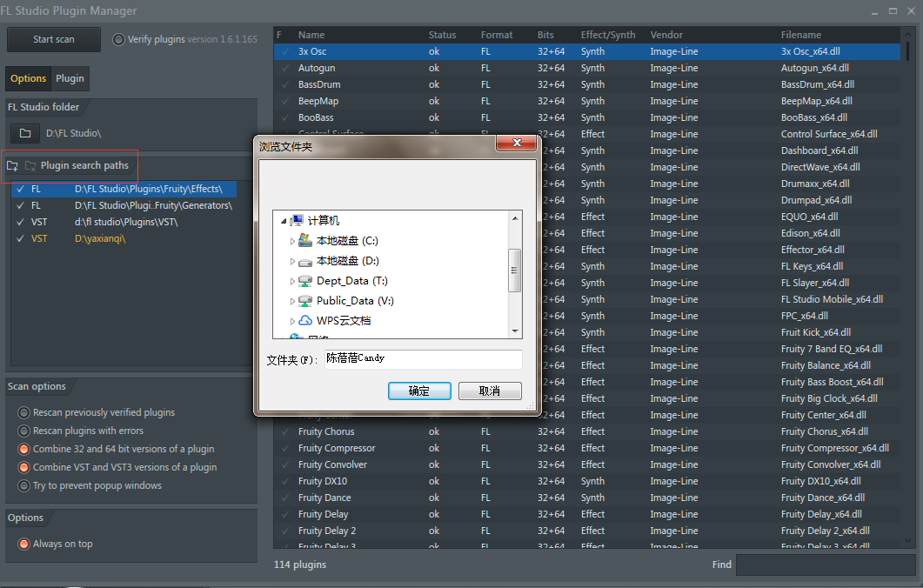
Task: Sort plugin list by Name column
Action: coord(311,35)
